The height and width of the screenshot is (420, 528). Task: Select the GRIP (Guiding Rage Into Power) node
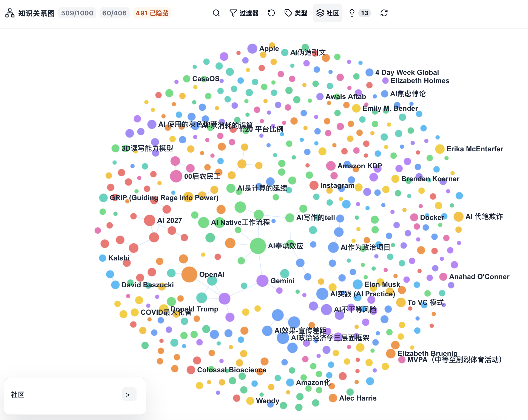coord(103,198)
